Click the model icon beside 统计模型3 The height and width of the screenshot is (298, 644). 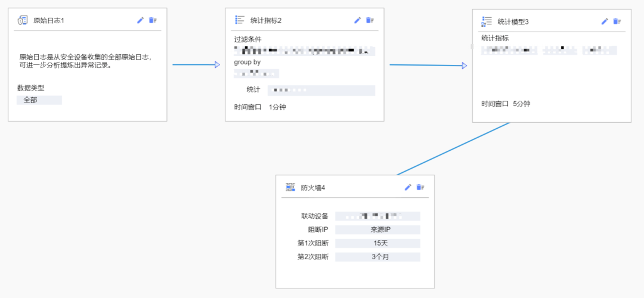tap(487, 21)
